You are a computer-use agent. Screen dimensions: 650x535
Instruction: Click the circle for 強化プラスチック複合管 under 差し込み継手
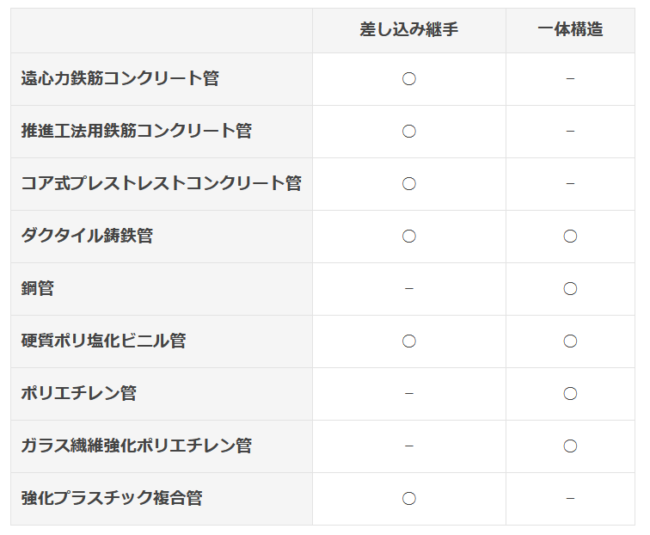[409, 499]
